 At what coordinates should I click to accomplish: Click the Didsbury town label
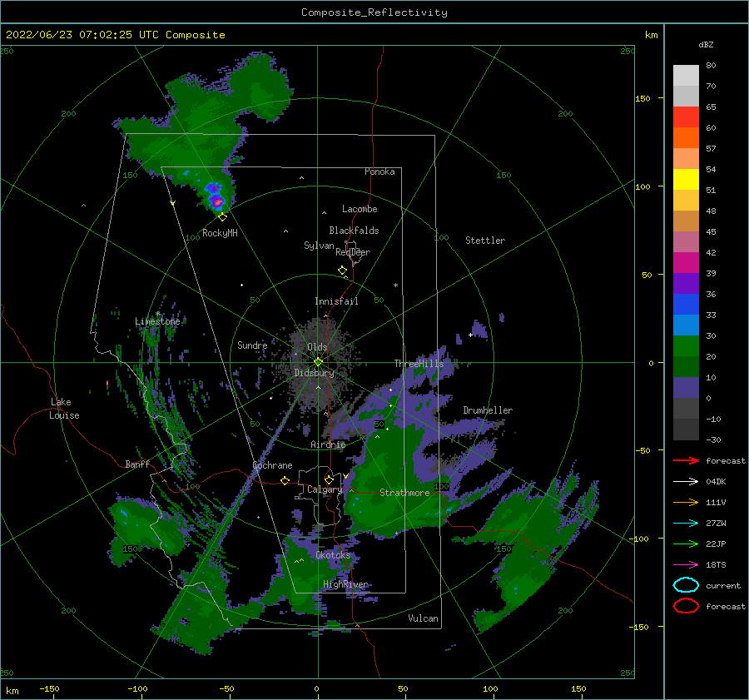(x=315, y=373)
